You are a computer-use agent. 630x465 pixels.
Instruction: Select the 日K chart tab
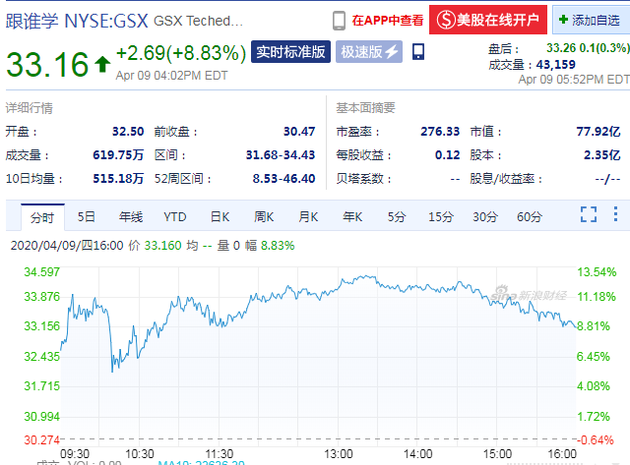click(x=220, y=217)
